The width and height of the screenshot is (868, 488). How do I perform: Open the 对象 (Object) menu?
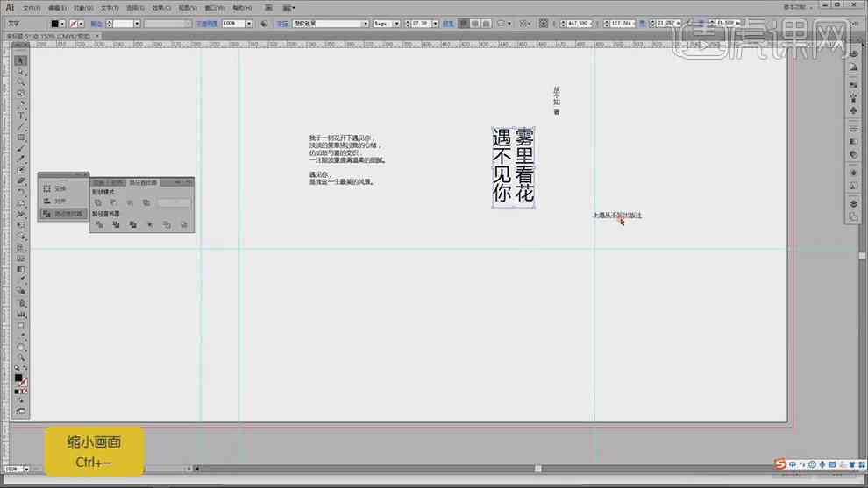pos(83,8)
